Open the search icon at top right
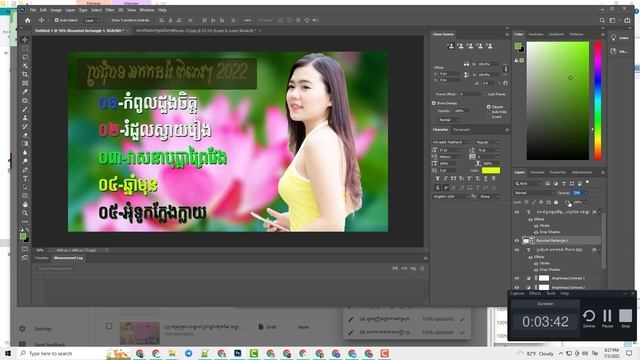Screen dimensions: 640x360 [x=602, y=20]
